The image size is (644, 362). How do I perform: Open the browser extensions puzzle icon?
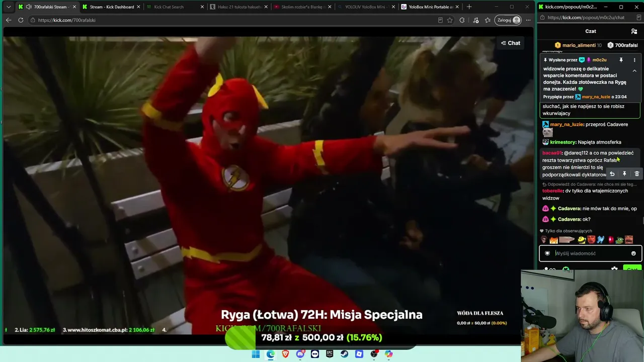click(x=462, y=20)
